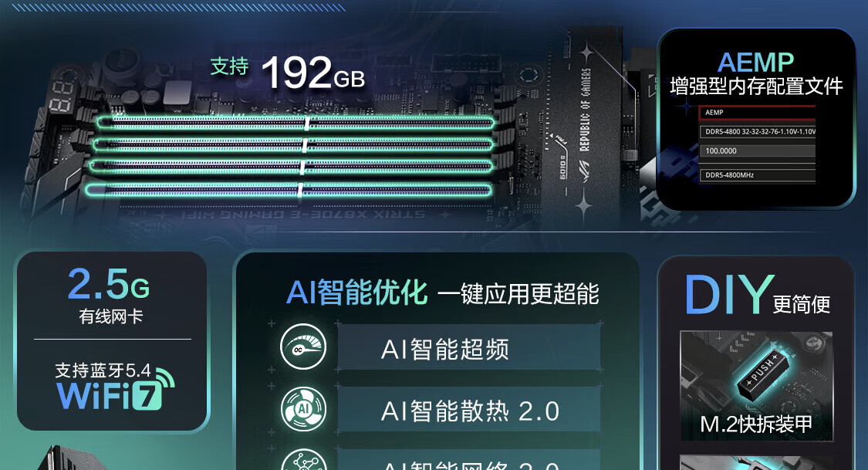This screenshot has width=868, height=470.
Task: Click the Republic of Gamers logo text
Action: tap(585, 110)
